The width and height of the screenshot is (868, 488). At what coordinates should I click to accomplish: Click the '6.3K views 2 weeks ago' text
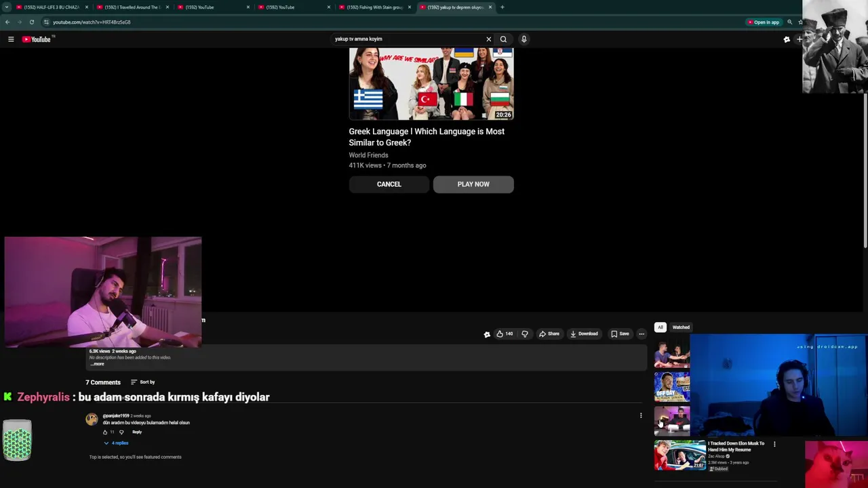coord(113,351)
